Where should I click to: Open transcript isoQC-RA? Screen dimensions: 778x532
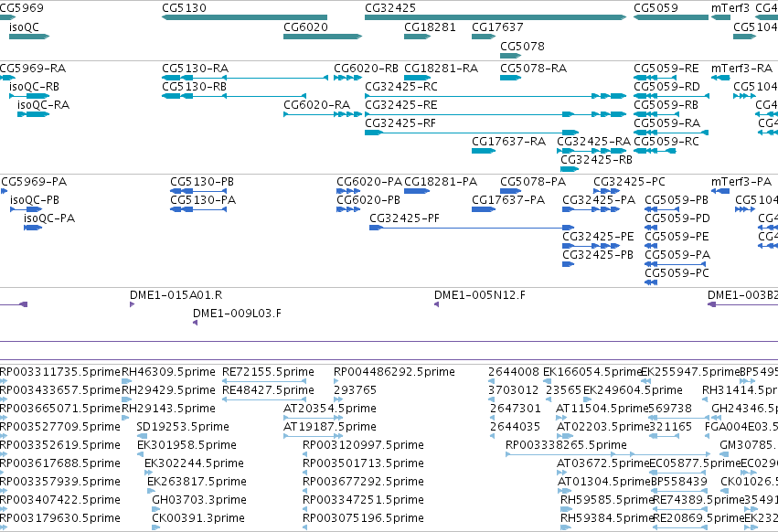[43, 105]
